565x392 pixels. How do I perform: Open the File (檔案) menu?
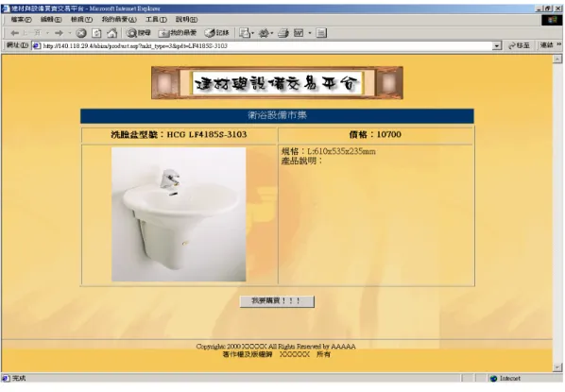[22, 20]
